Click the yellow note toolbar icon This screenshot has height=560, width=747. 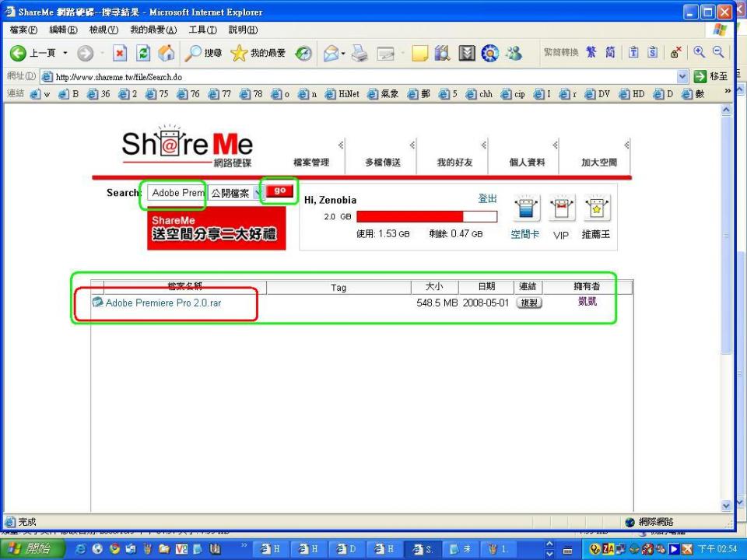[x=419, y=53]
